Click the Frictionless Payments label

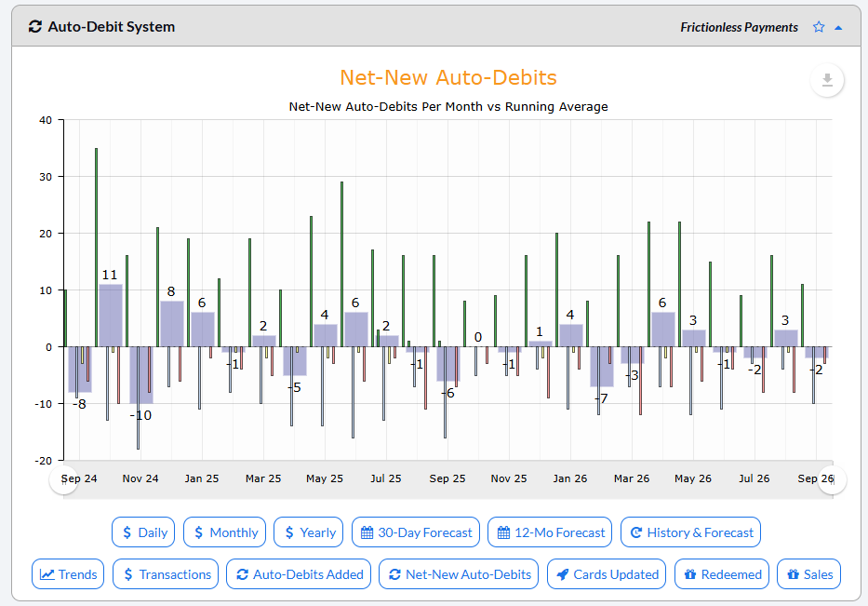(x=739, y=27)
